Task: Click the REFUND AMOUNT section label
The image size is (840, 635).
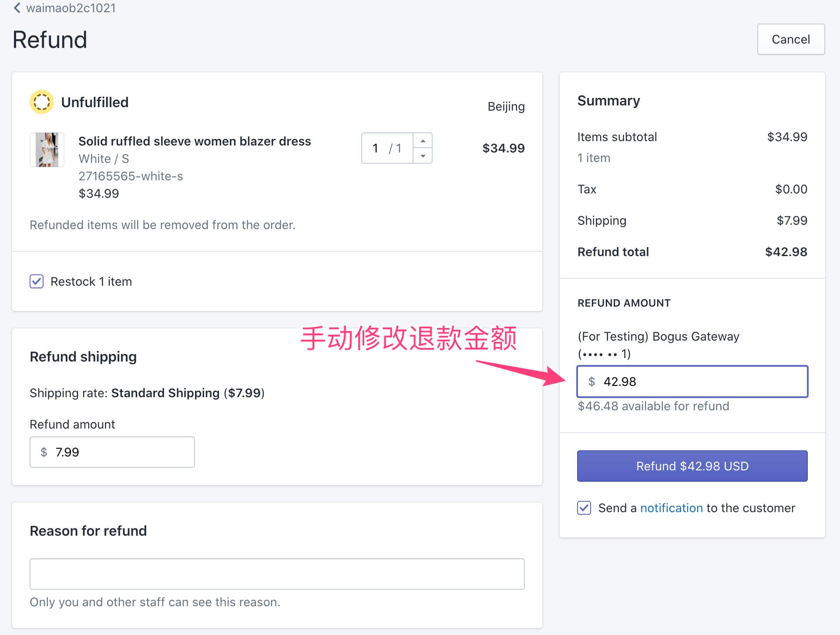Action: click(x=624, y=303)
